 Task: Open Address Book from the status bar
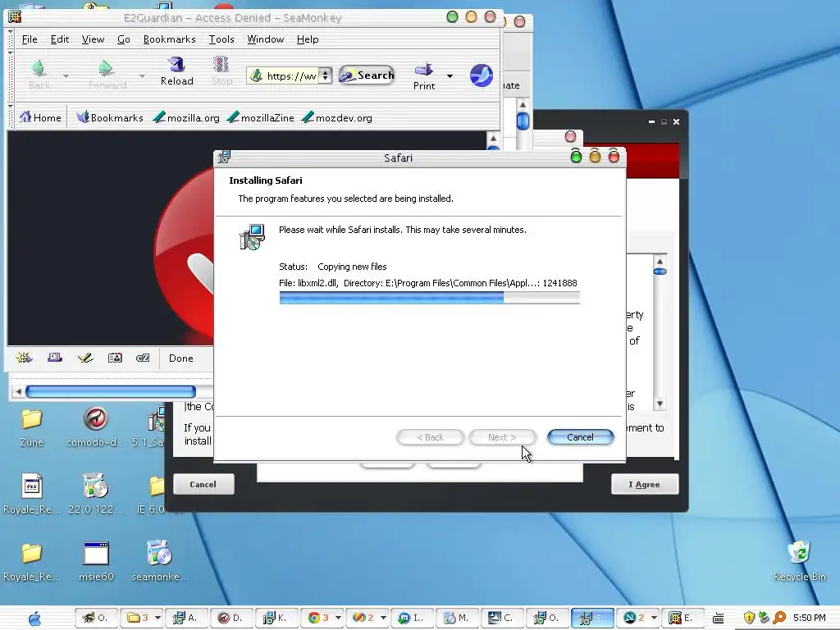[115, 358]
